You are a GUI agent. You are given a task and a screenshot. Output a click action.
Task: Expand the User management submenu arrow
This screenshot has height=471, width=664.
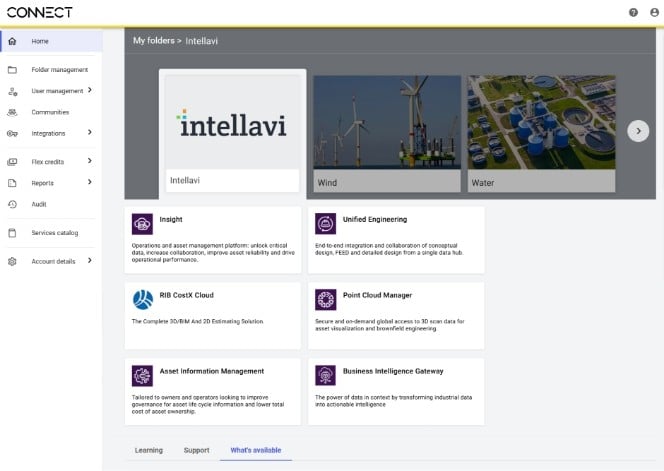pos(90,91)
